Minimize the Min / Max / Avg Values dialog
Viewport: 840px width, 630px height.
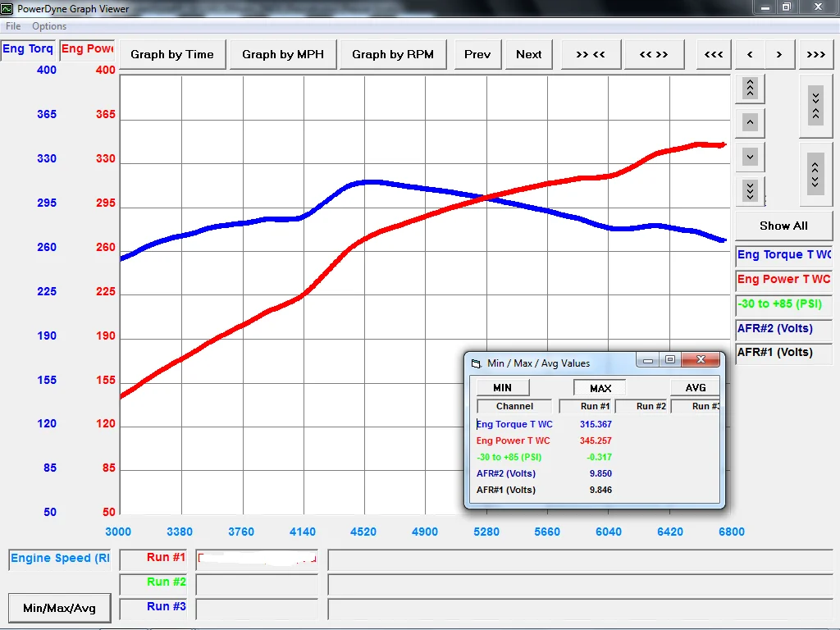point(648,359)
